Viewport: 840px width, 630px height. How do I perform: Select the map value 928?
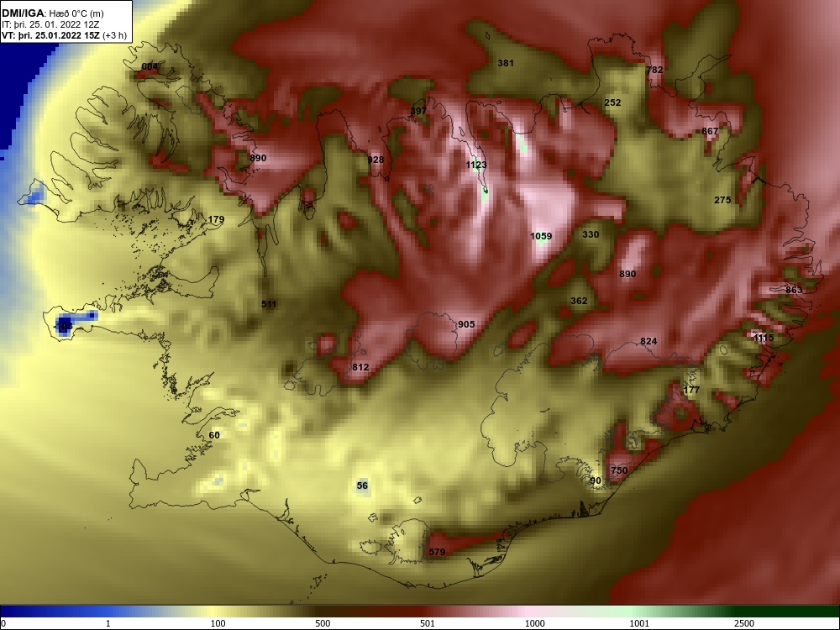[375, 160]
